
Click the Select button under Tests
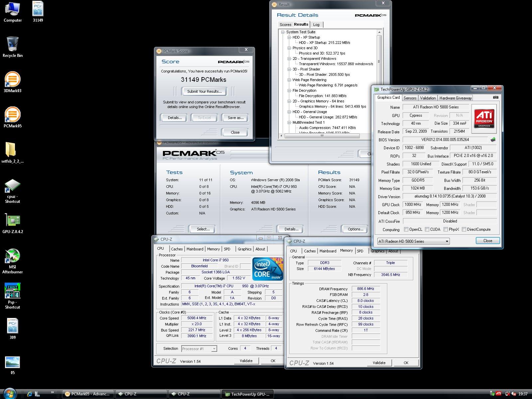[x=203, y=229]
